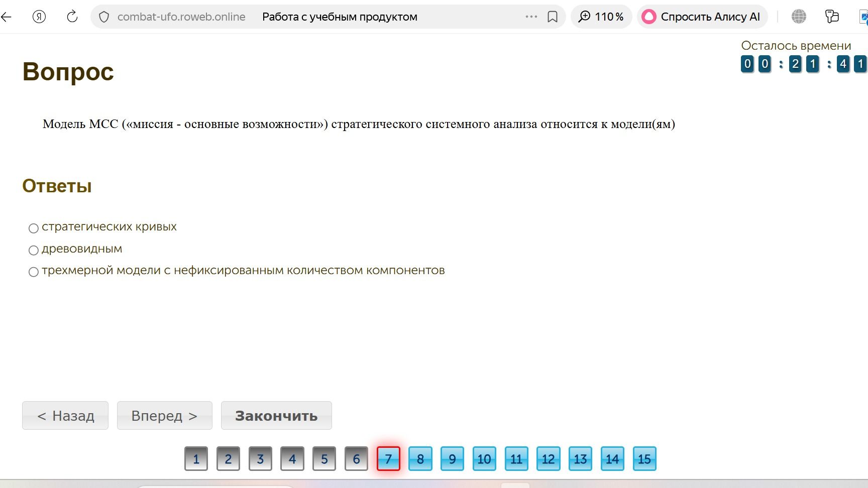The height and width of the screenshot is (488, 868).
Task: Open the 110% zoom level control
Action: (x=601, y=17)
